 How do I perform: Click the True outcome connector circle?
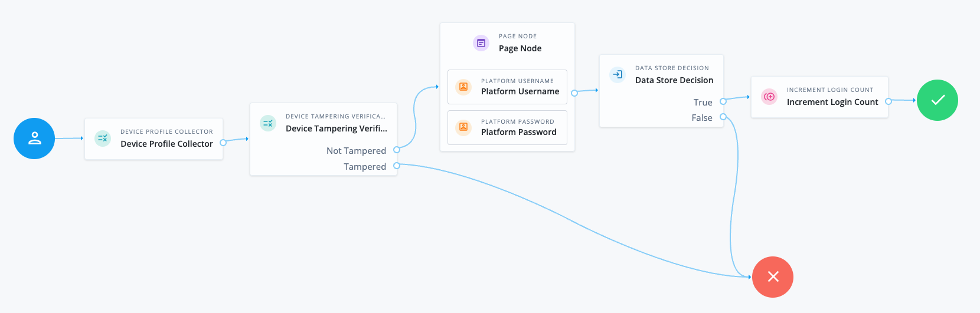723,101
